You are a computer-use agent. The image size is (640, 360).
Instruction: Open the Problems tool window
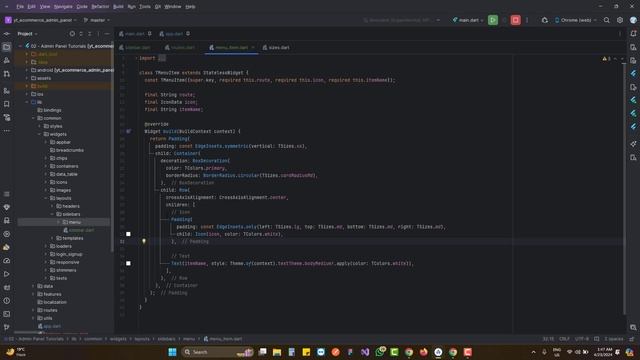7,301
